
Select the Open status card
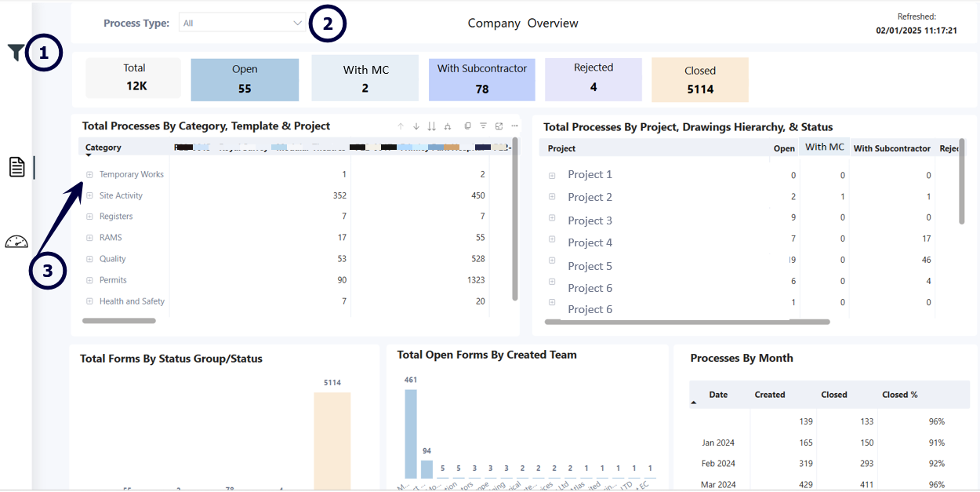(x=245, y=79)
